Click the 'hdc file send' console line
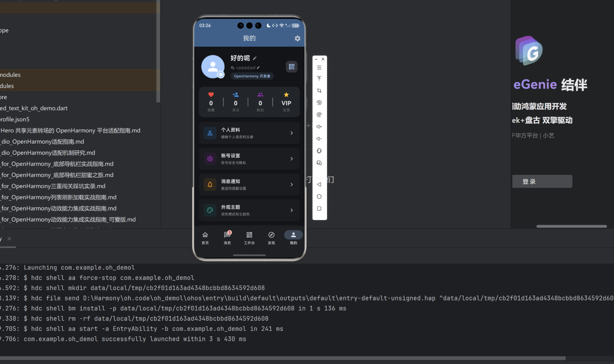This screenshot has width=614, height=364. coord(307,298)
